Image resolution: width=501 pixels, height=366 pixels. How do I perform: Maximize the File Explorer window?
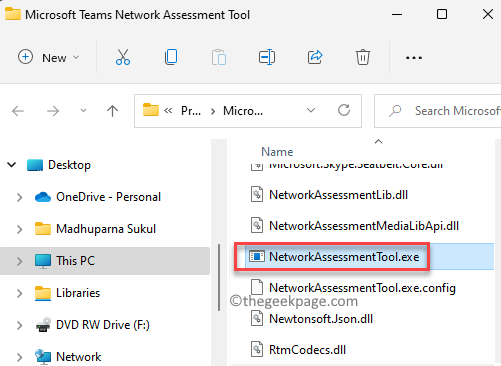click(442, 14)
